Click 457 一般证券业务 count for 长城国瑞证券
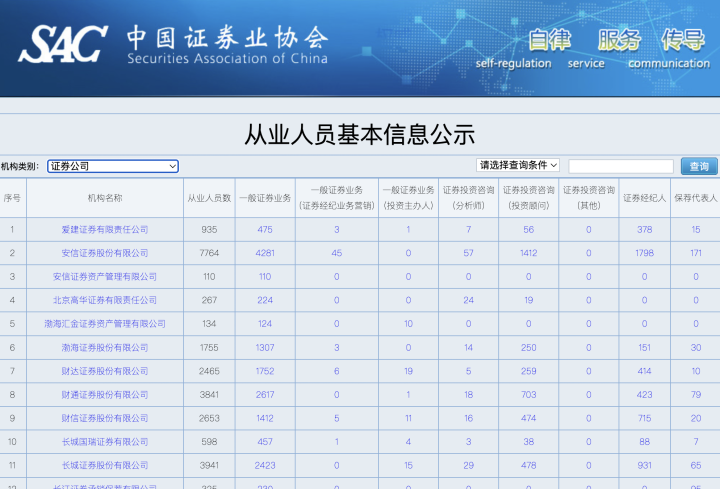The image size is (720, 489). [x=265, y=442]
